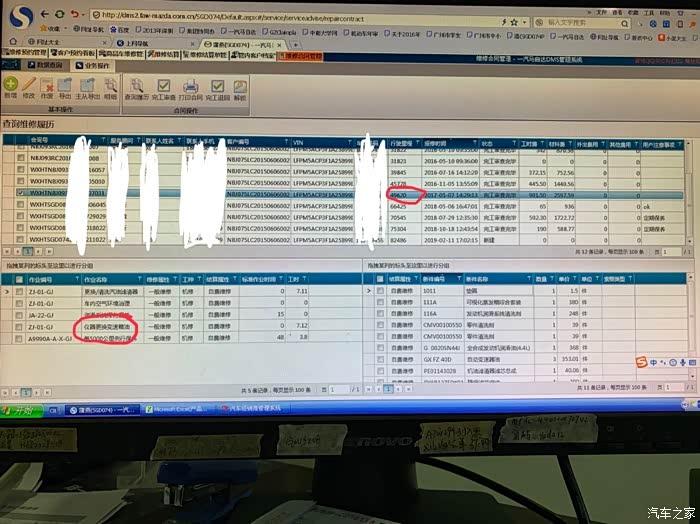Image resolution: width=700 pixels, height=524 pixels.
Task: Open a new browser tab with plus
Action: coord(295,45)
